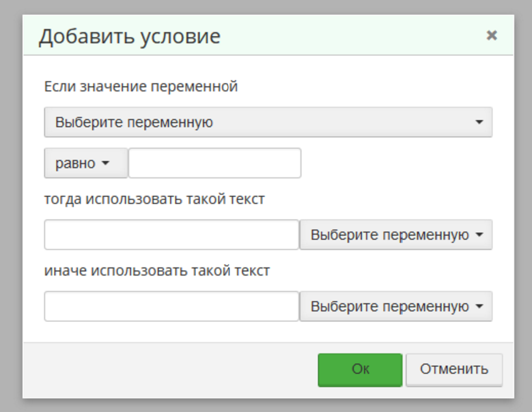The width and height of the screenshot is (532, 412).
Task: Open the top Выберите переменную dropdown
Action: click(268, 123)
